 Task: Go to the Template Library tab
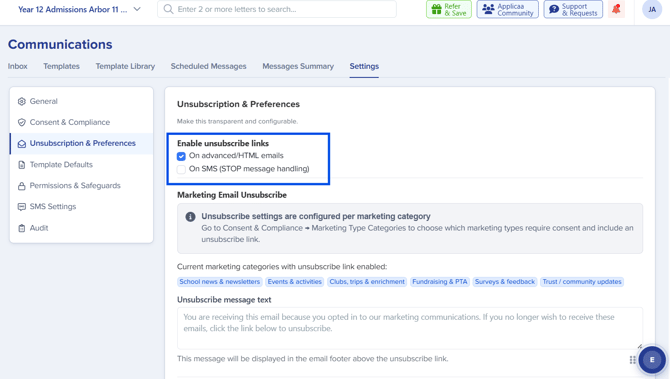point(125,66)
